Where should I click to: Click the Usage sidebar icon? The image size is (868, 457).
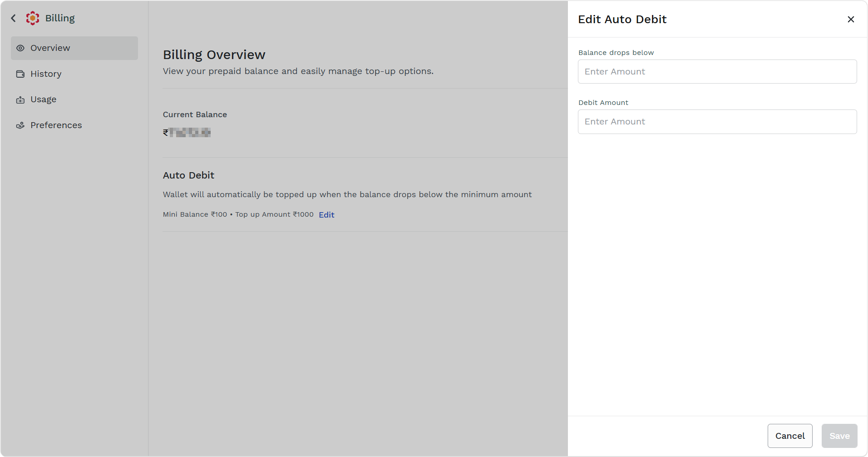pos(20,99)
